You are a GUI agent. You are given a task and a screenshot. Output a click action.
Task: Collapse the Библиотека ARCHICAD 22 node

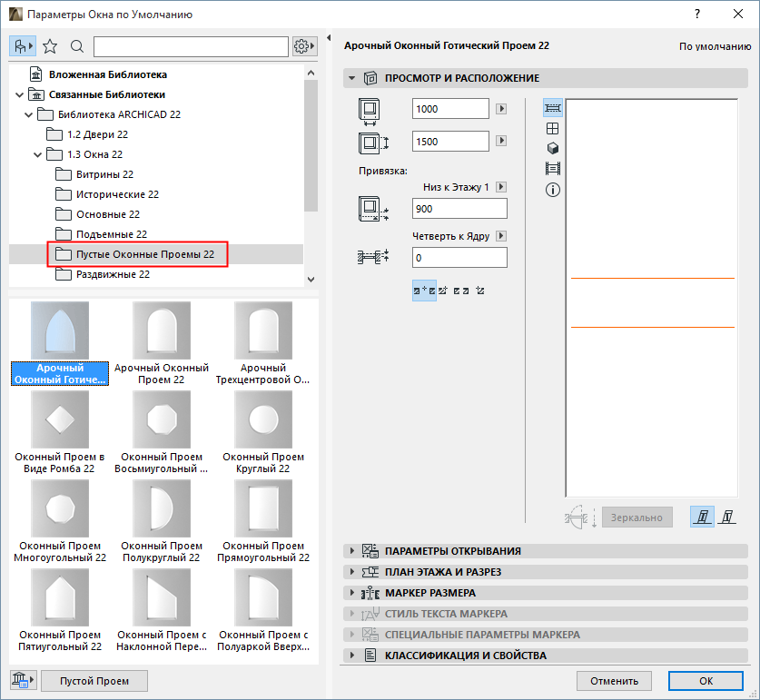click(28, 114)
